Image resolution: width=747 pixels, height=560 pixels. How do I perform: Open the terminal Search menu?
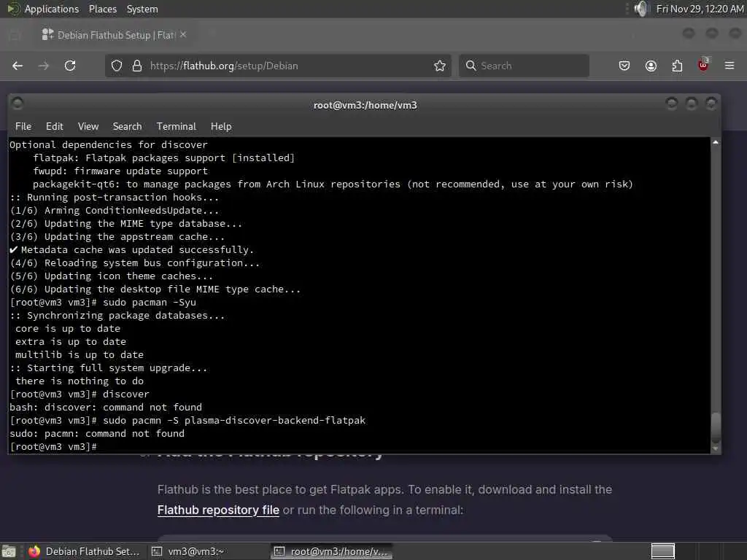pyautogui.click(x=127, y=126)
